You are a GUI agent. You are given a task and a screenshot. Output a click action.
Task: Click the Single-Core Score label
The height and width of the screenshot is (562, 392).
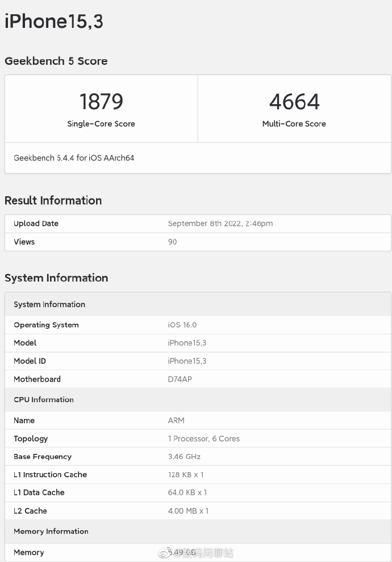click(101, 123)
